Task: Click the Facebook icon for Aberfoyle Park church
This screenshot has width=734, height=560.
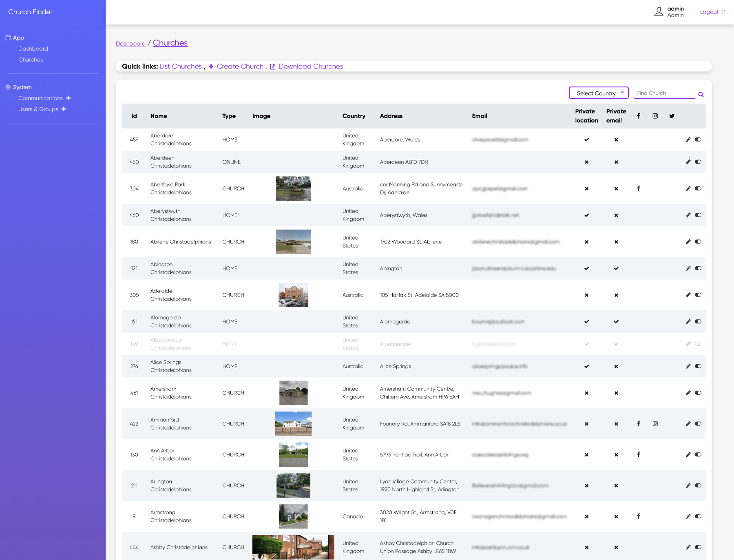Action: [x=639, y=188]
